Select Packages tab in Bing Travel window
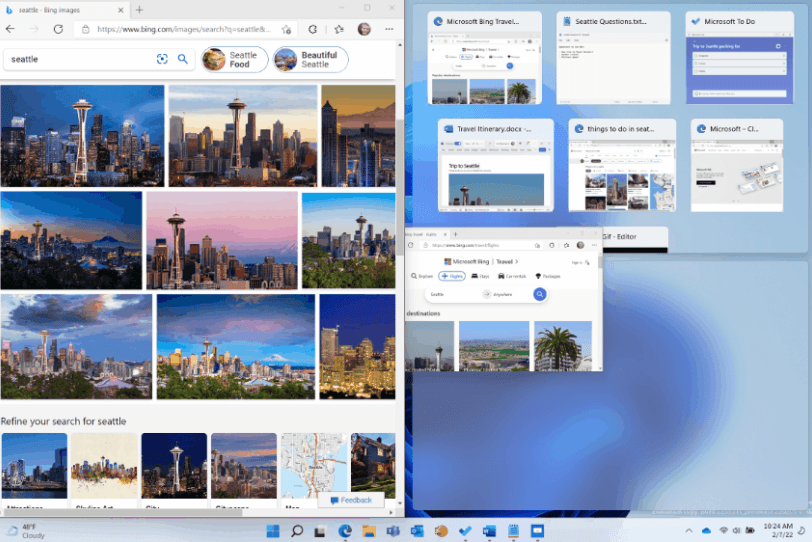 click(x=547, y=276)
